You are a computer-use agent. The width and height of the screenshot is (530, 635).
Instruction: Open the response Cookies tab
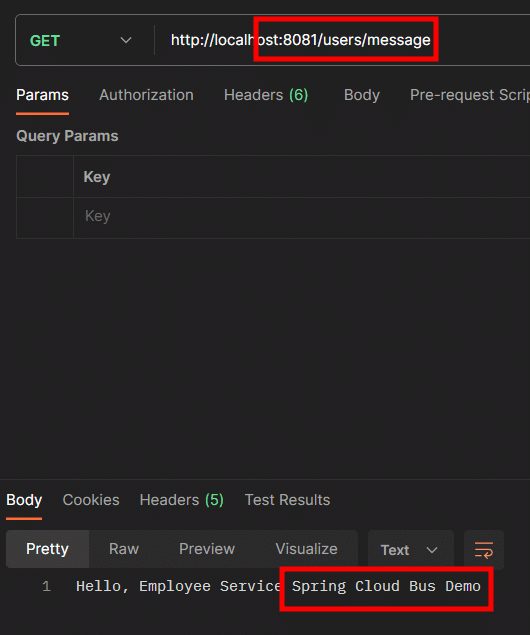91,500
